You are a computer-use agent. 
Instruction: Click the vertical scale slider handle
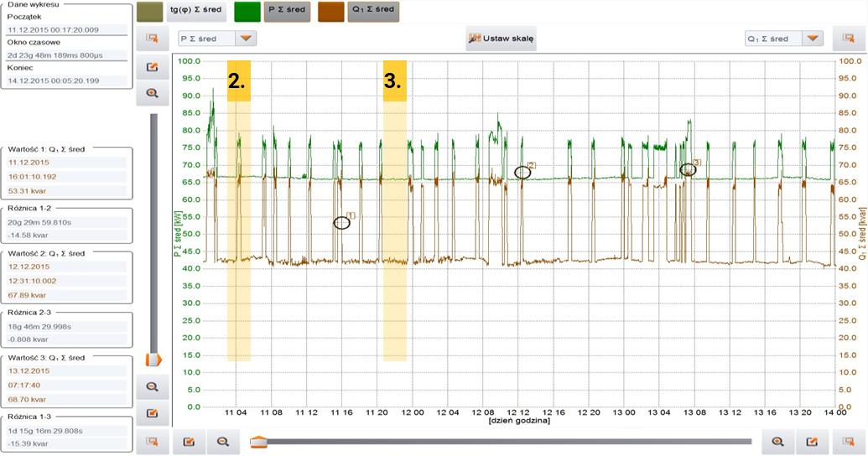point(153,360)
